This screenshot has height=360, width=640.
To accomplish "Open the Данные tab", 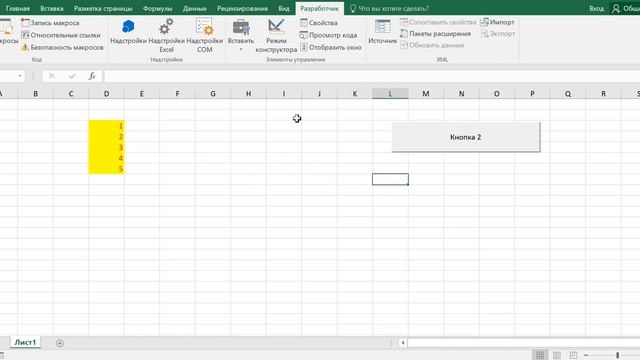I will point(195,8).
